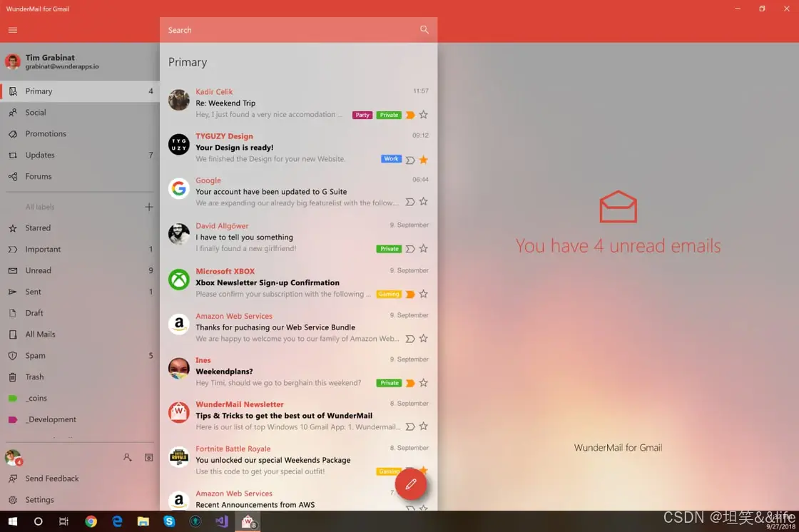This screenshot has width=799, height=532.
Task: Unstar the TYGUZY Design email
Action: [x=424, y=160]
